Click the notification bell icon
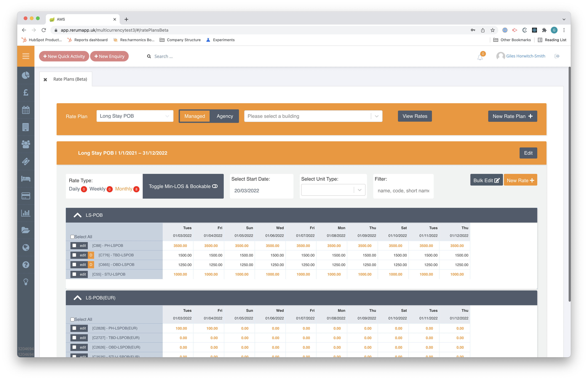Image resolution: width=588 pixels, height=380 pixels. (480, 57)
